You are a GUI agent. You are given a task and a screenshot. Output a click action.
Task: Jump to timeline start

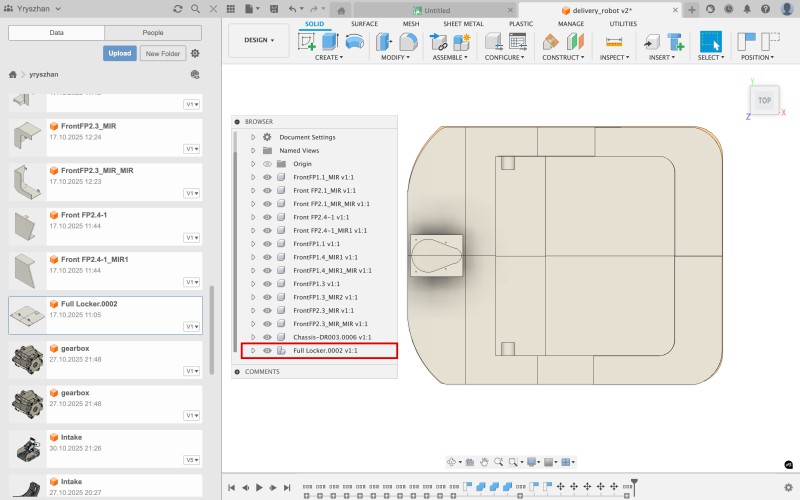coord(232,487)
